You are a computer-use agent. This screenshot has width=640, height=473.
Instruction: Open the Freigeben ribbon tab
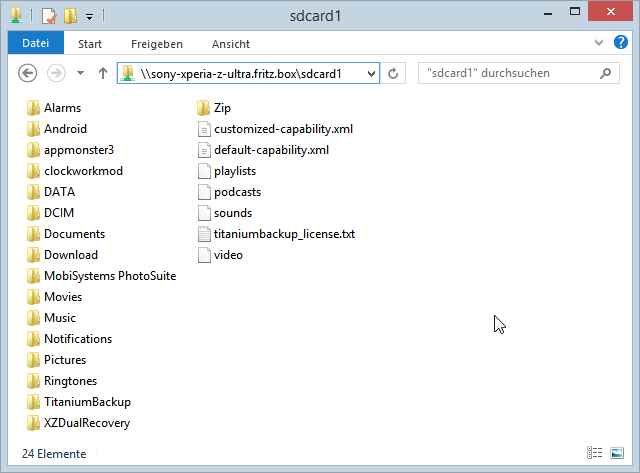point(157,44)
